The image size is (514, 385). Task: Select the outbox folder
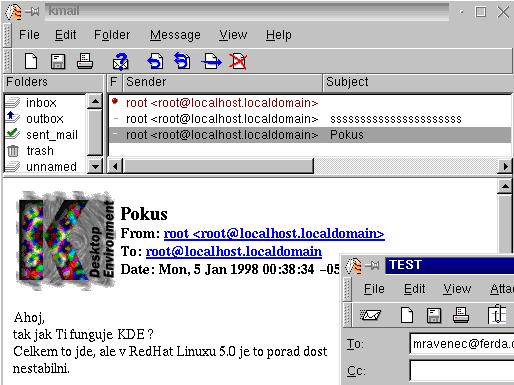[45, 119]
